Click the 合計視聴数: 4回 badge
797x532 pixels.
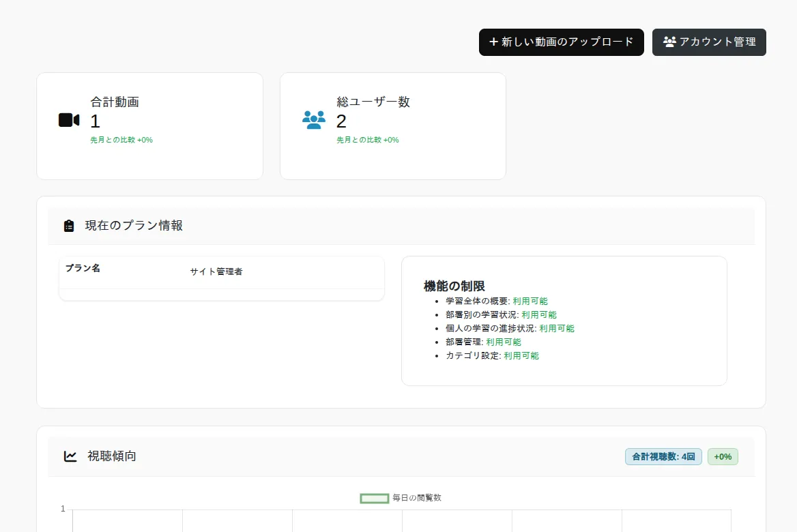(663, 457)
